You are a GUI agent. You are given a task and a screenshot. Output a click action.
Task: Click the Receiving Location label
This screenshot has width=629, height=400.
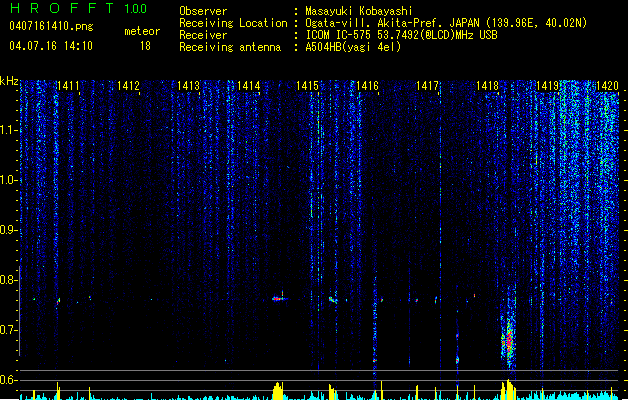pyautogui.click(x=233, y=23)
